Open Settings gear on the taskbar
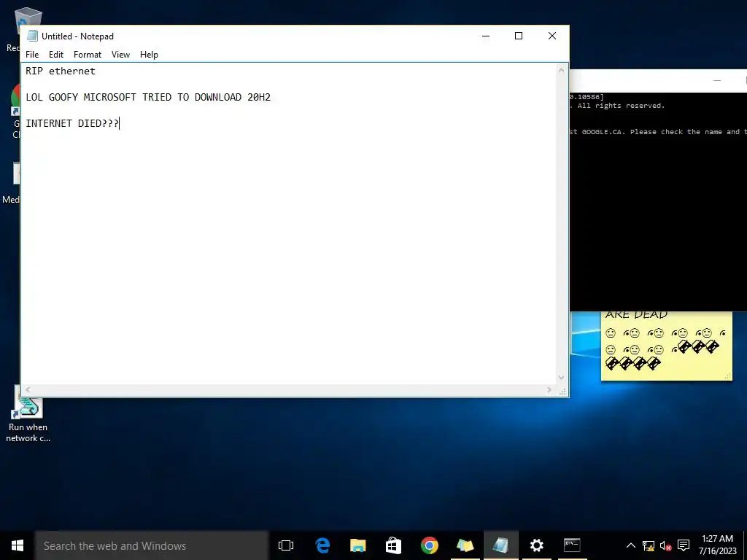This screenshot has height=560, width=747. 536,545
